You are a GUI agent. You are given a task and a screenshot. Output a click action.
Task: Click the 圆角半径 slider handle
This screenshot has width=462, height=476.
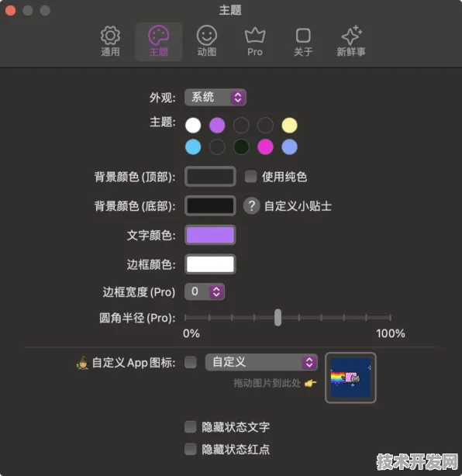pos(278,318)
